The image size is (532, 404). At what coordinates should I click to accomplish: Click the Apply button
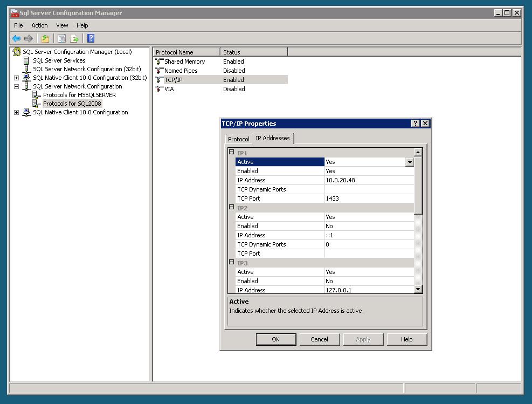(x=363, y=339)
